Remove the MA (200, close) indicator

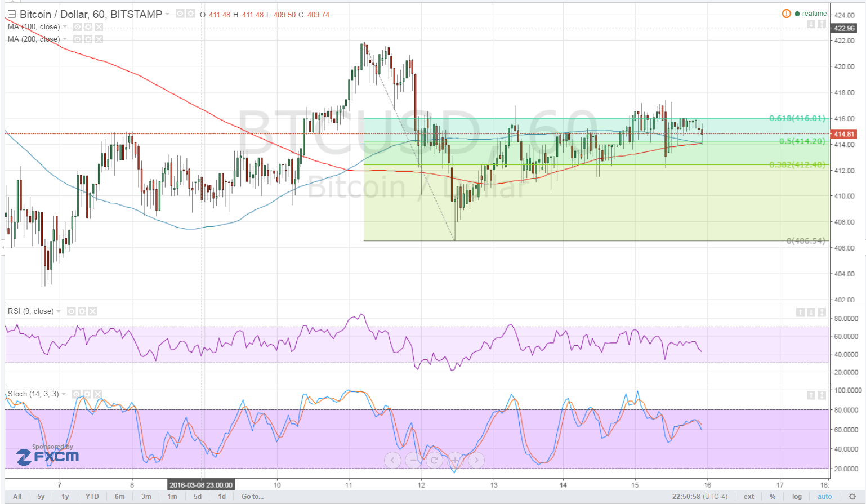(x=99, y=39)
